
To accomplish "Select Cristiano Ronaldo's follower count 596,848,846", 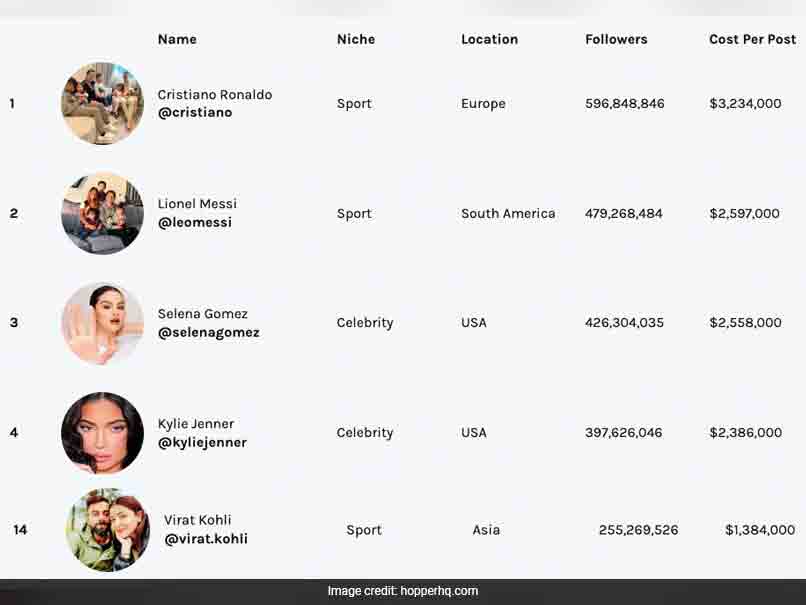I will coord(625,104).
